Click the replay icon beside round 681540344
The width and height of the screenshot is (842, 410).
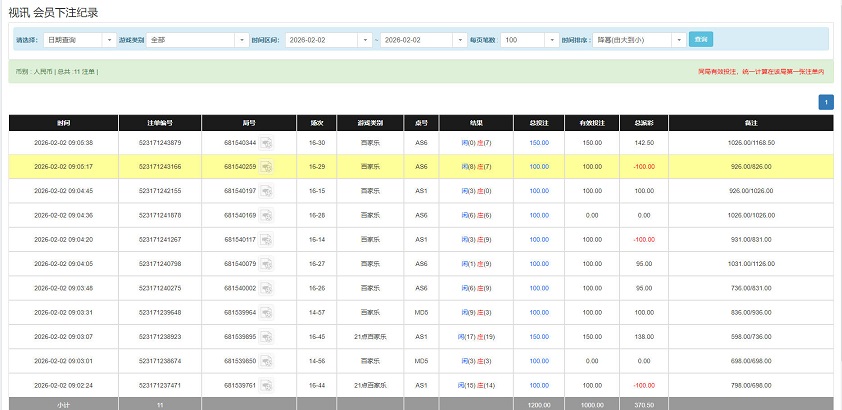point(267,143)
